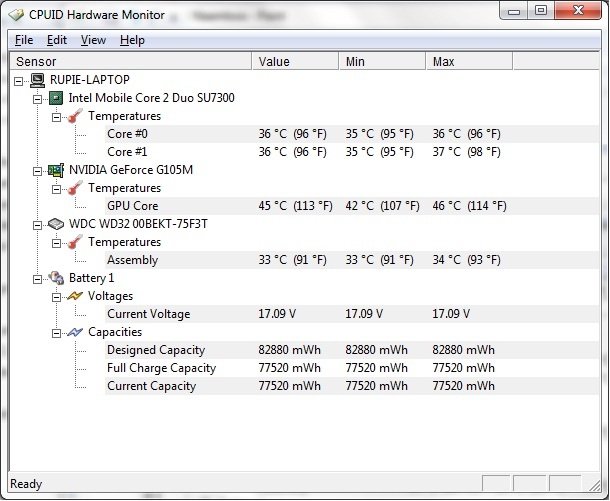This screenshot has width=610, height=501.
Task: Select Intel Mobile Core 2 Duo SU7300
Action: pyautogui.click(x=151, y=98)
